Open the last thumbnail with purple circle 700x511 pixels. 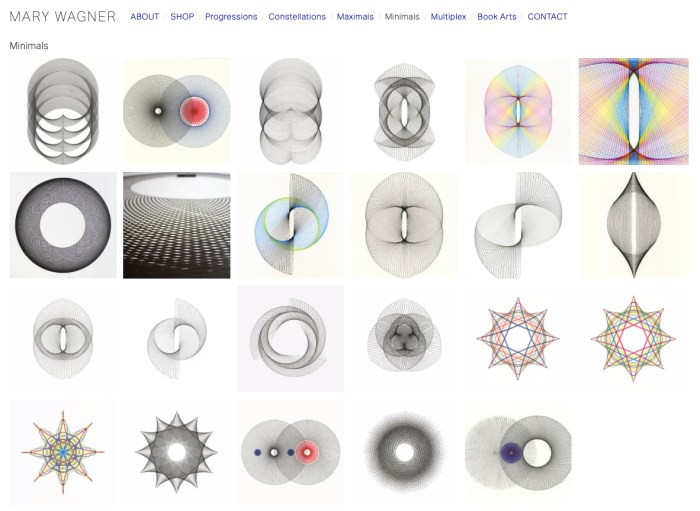pos(518,453)
